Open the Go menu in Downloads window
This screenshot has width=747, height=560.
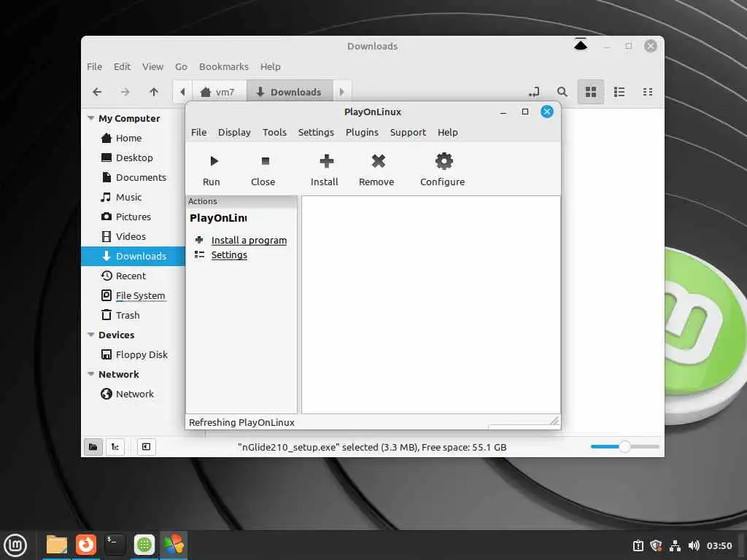[x=181, y=66]
